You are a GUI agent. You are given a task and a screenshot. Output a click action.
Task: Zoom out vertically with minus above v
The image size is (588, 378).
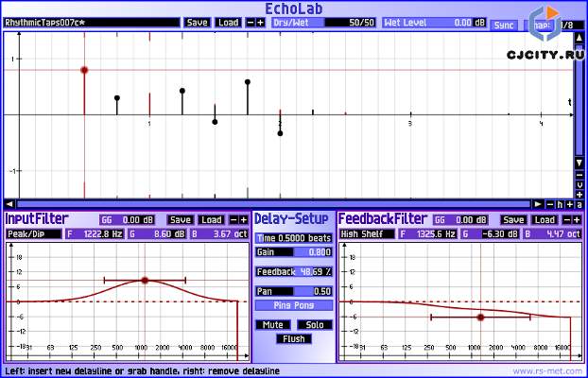pos(579,175)
